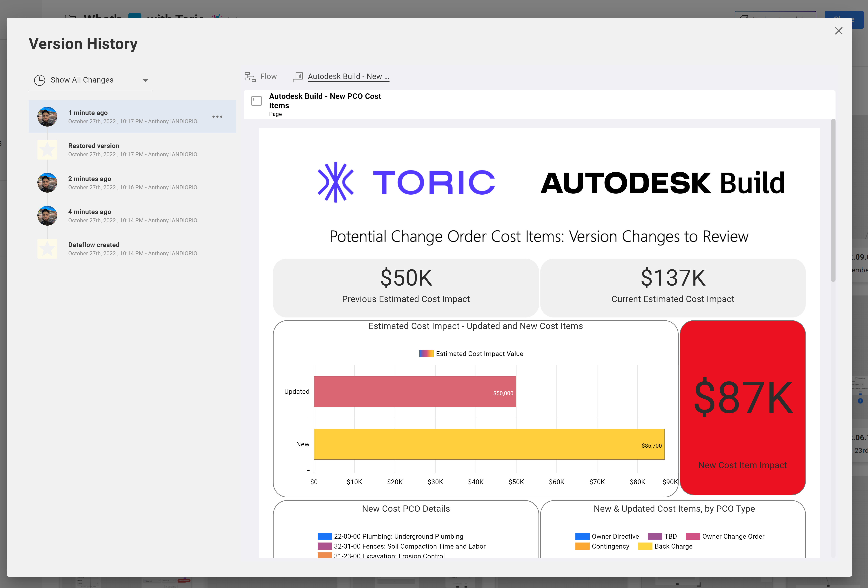Close the Version History dialog
Viewport: 868px width, 588px height.
pos(839,31)
